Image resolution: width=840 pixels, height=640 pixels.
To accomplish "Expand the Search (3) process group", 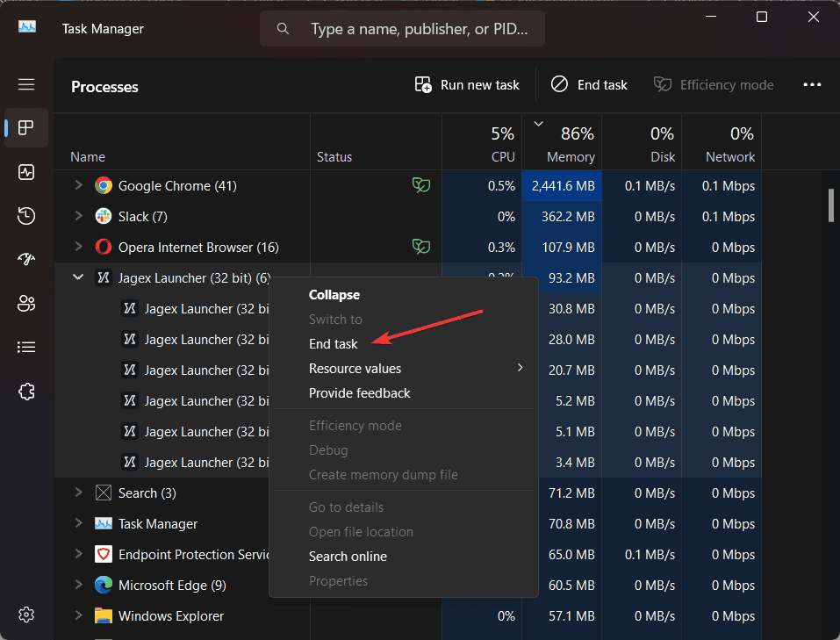I will pos(78,492).
